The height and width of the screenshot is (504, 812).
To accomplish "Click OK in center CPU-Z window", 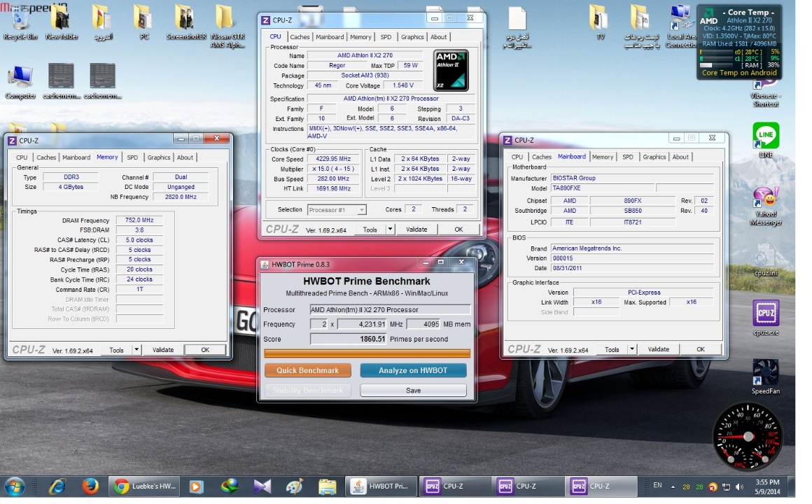I will pos(458,230).
